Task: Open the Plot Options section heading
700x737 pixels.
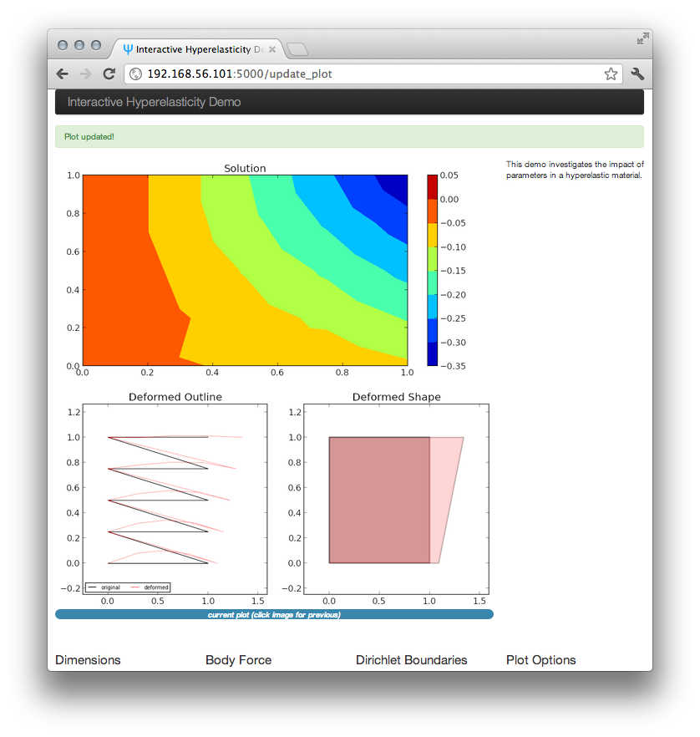Action: (540, 660)
